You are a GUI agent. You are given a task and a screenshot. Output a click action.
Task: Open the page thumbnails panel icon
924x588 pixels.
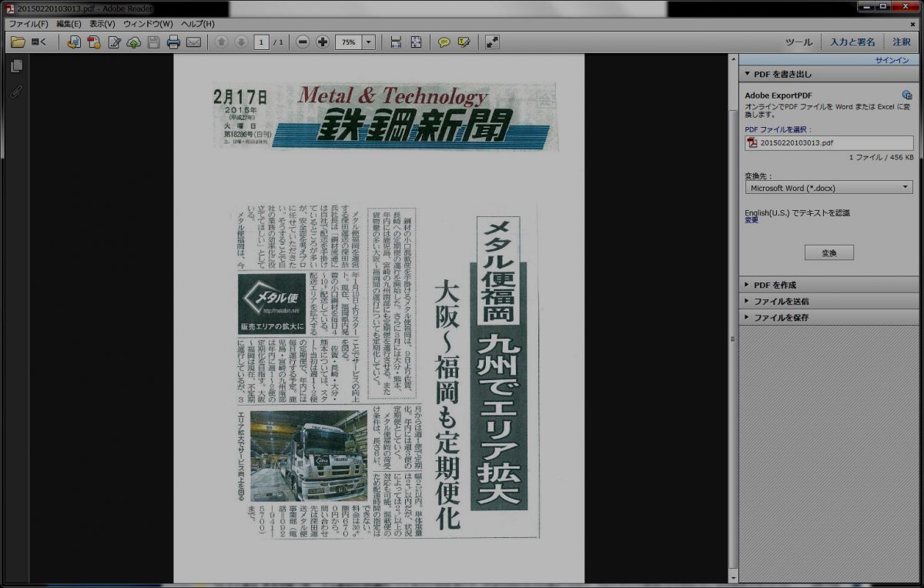click(16, 66)
